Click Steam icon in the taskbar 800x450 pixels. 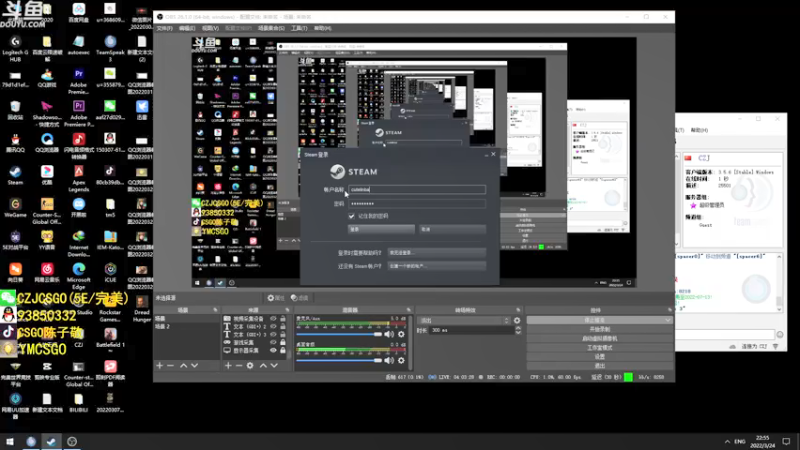(51, 441)
